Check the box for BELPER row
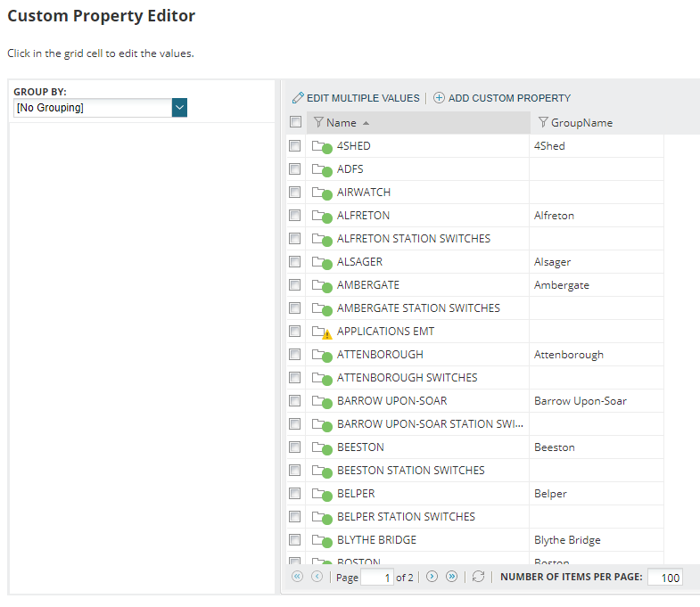Image resolution: width=700 pixels, height=607 pixels. [294, 493]
